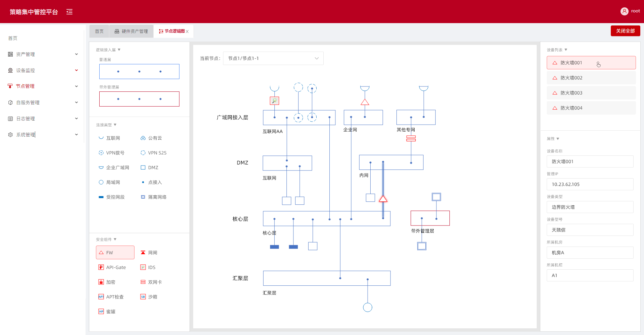The width and height of the screenshot is (644, 335).
Task: Click the 策略集中管控平台 title
Action: point(34,12)
